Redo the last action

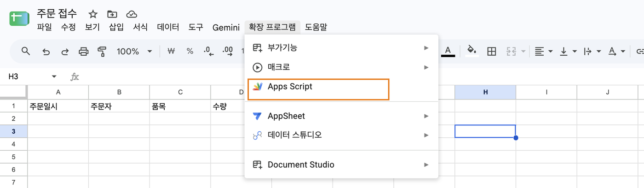pyautogui.click(x=65, y=51)
